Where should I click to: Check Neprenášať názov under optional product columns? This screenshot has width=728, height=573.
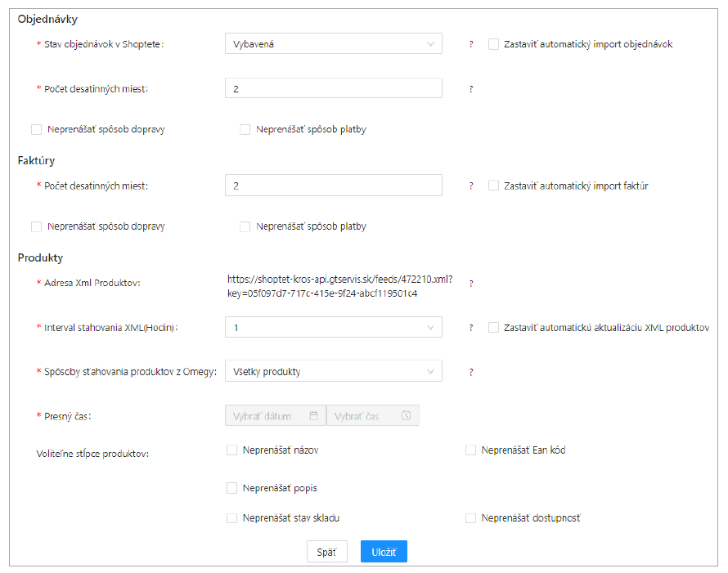point(231,450)
